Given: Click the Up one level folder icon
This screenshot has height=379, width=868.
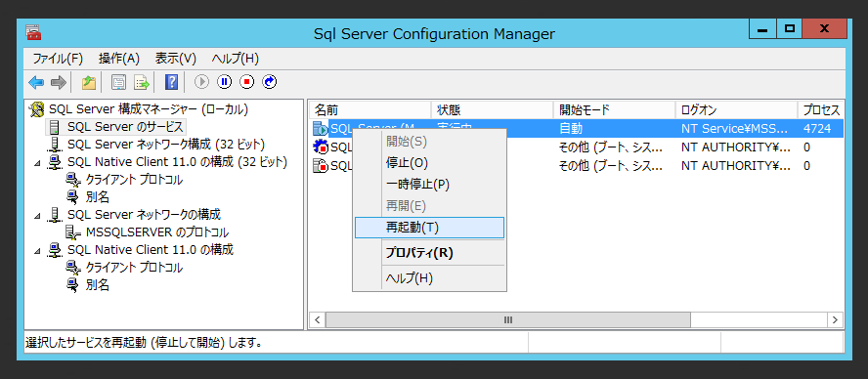Looking at the screenshot, I should click(89, 82).
